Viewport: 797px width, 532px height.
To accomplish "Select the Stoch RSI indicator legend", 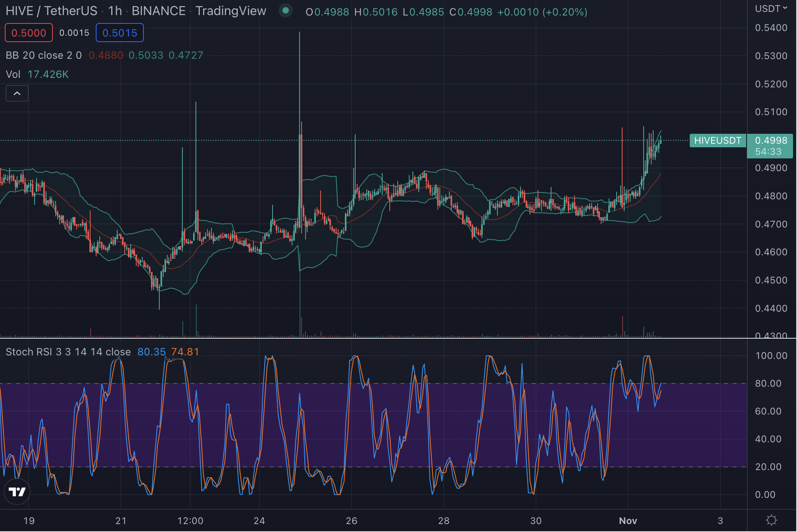I will pyautogui.click(x=68, y=352).
